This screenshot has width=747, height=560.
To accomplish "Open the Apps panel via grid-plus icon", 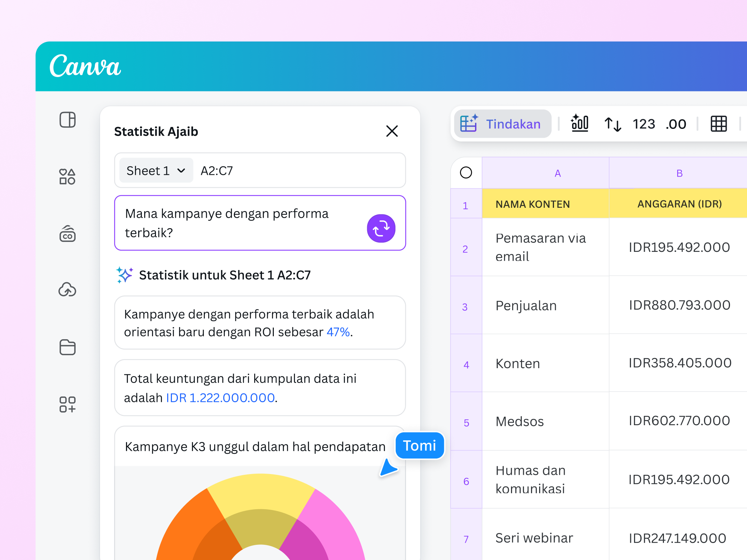I will pyautogui.click(x=67, y=404).
